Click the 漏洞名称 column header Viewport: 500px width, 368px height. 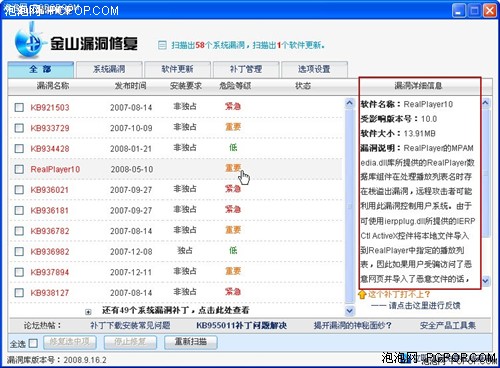(x=53, y=86)
